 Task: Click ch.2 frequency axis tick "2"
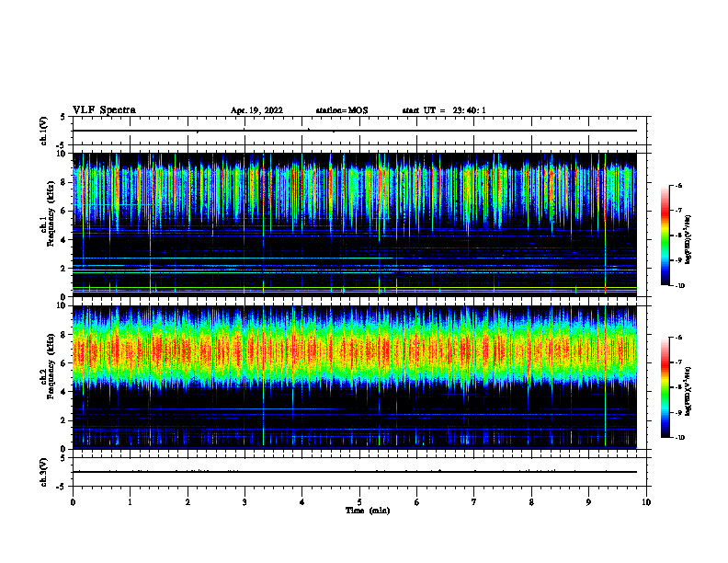(63, 420)
